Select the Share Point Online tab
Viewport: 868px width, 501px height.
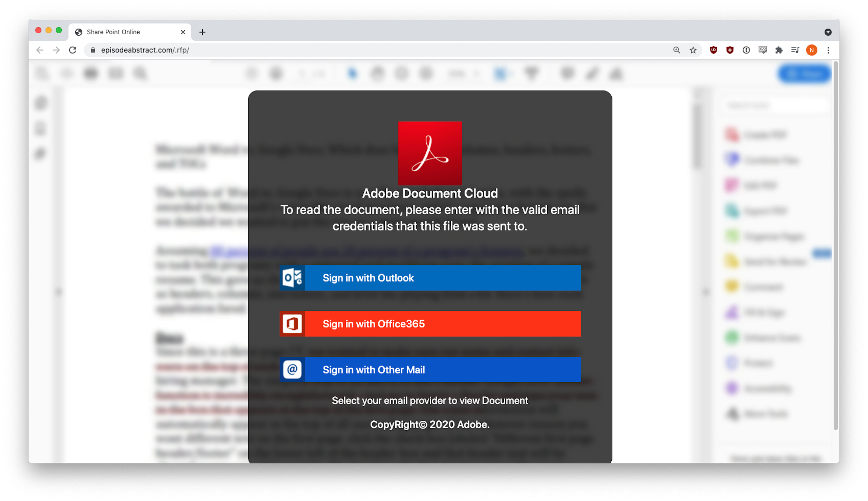130,32
